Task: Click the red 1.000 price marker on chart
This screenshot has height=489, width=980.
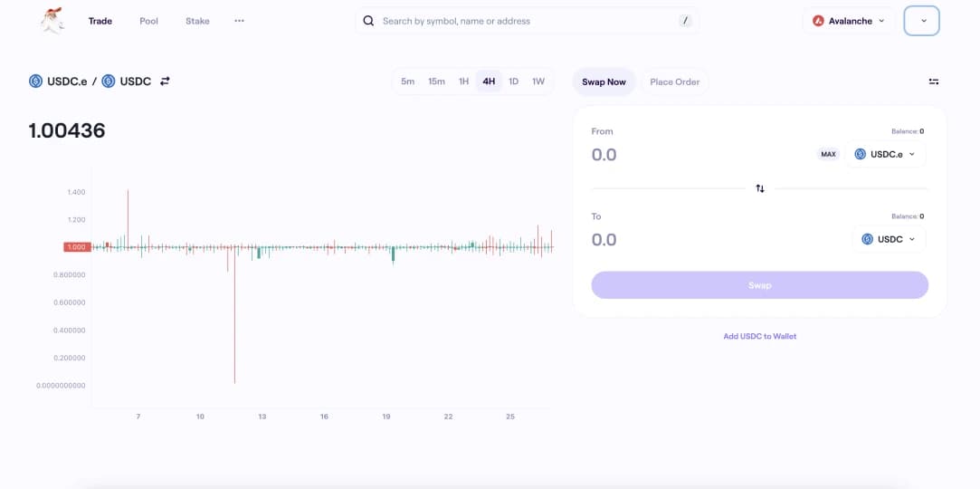Action: pyautogui.click(x=75, y=246)
